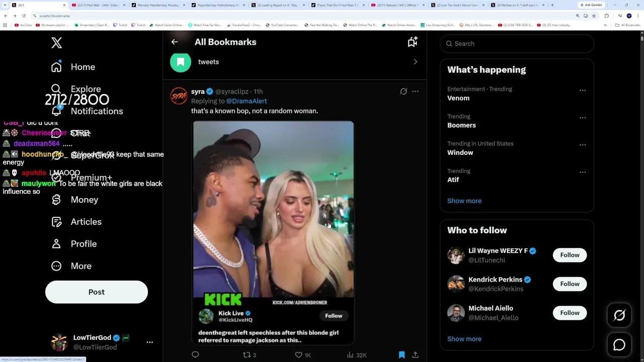644x362 pixels.
Task: Repost syra's post
Action: pos(250,355)
